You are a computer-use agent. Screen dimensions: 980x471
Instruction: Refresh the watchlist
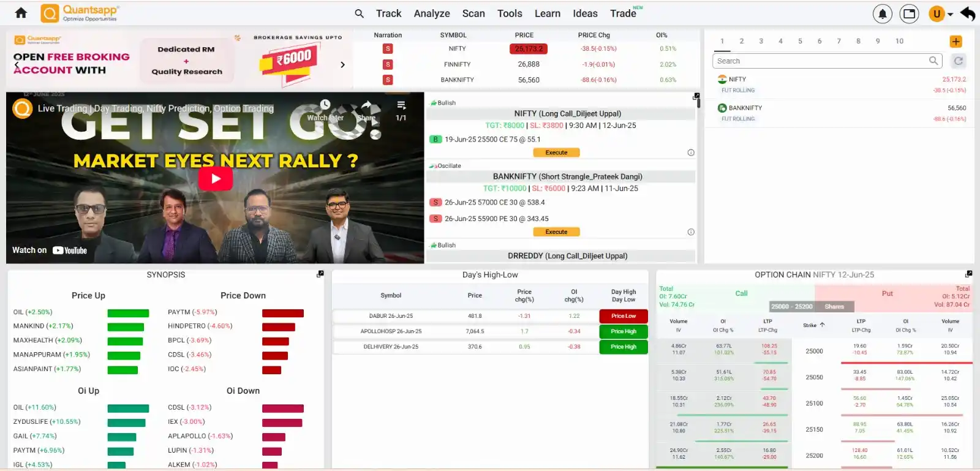(x=959, y=61)
